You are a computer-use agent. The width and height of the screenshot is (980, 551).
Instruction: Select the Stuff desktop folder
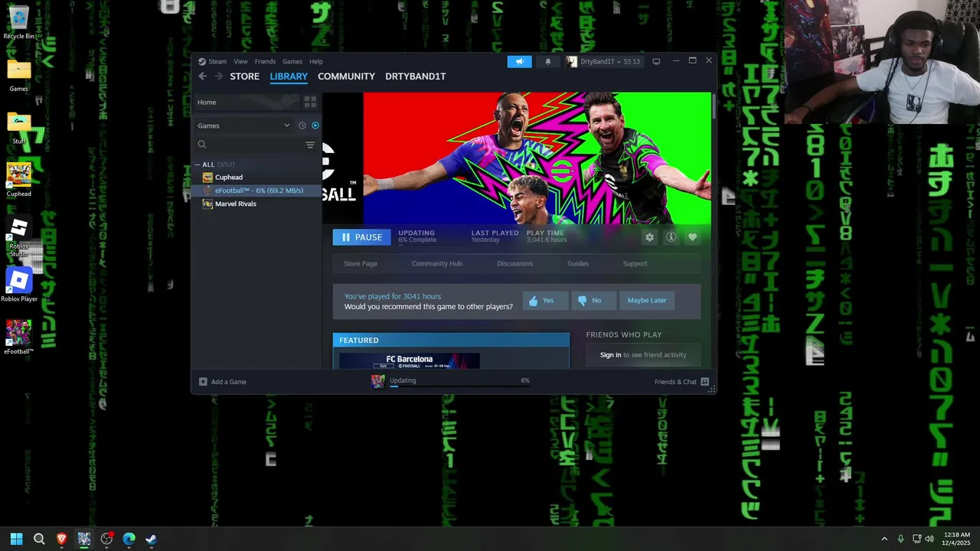[18, 128]
